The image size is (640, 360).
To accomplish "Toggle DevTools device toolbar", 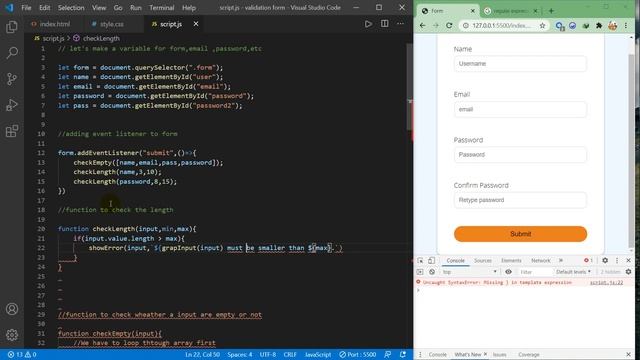I will 431,260.
